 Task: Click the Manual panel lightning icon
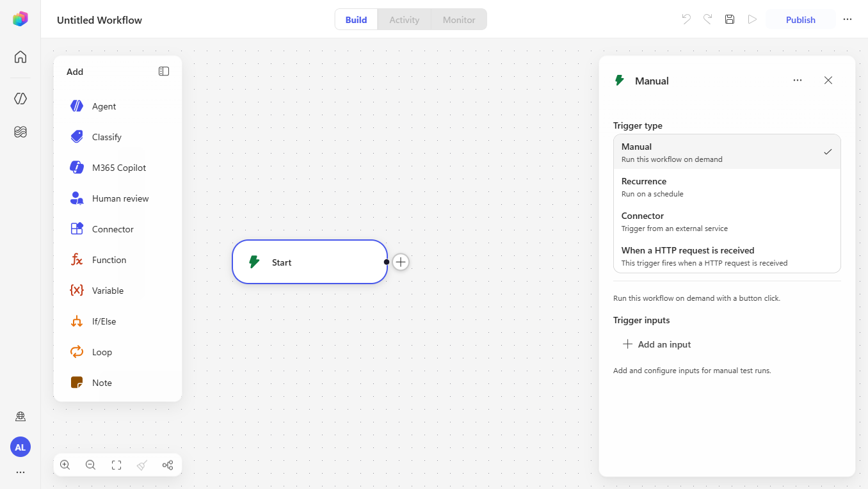click(x=619, y=80)
